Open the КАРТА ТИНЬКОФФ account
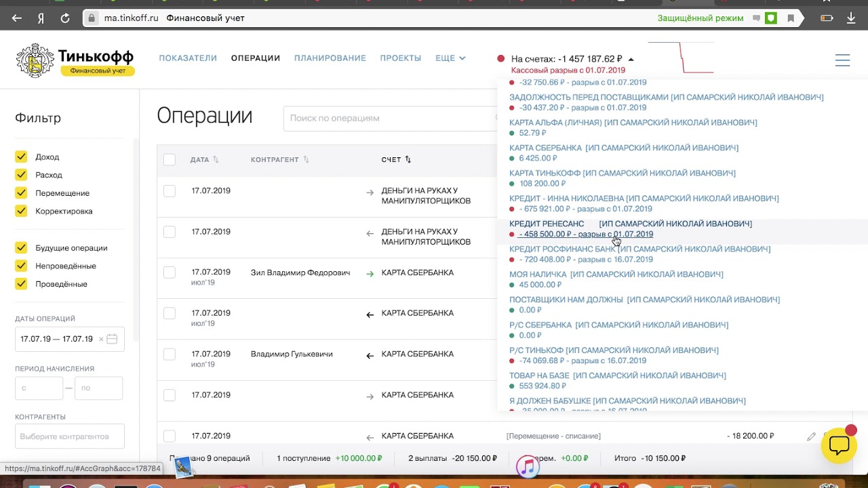Viewport: 868px width, 488px height. tap(623, 174)
